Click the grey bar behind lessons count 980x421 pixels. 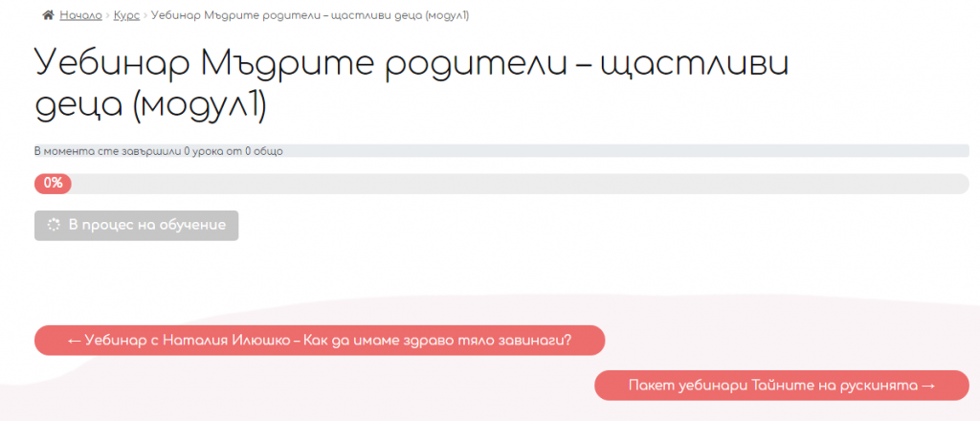coord(625,151)
